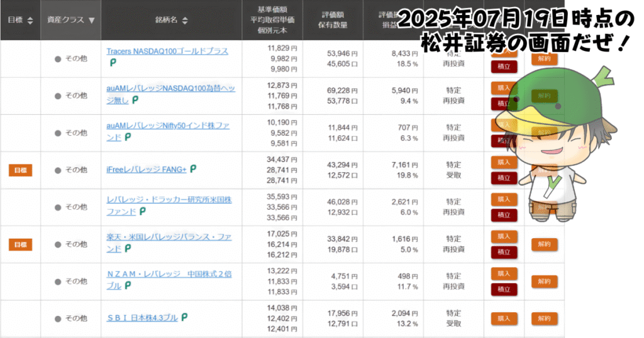Click the valuation amount 69,228円

(x=342, y=90)
